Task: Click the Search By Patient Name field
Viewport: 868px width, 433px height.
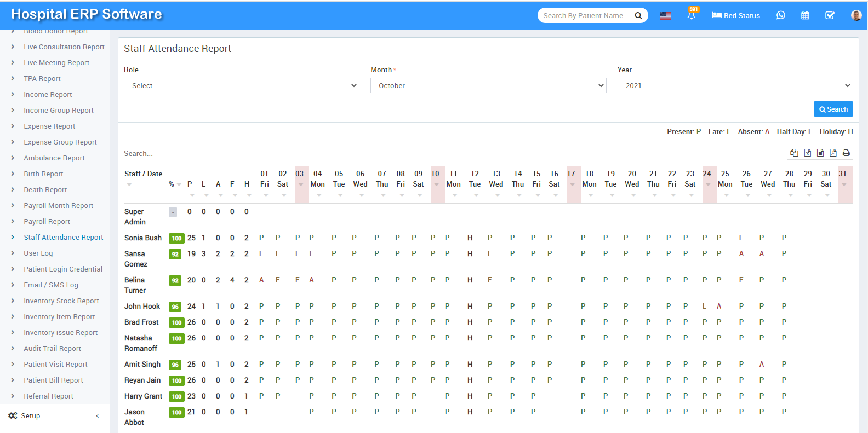Action: (584, 15)
